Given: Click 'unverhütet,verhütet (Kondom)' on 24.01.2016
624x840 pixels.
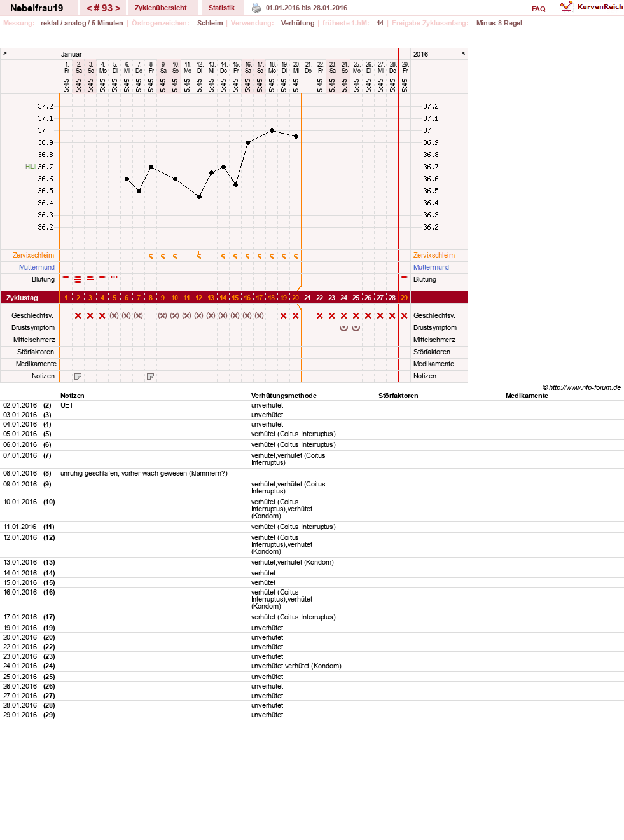Looking at the screenshot, I should pos(296,666).
